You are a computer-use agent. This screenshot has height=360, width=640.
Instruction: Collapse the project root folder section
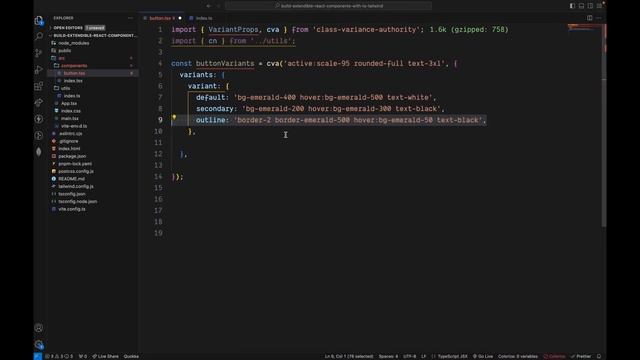(93, 36)
